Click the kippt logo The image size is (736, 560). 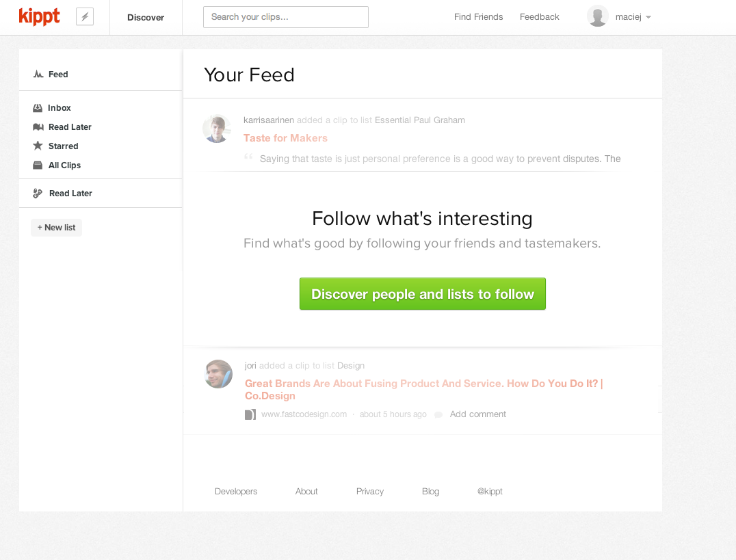coord(39,17)
